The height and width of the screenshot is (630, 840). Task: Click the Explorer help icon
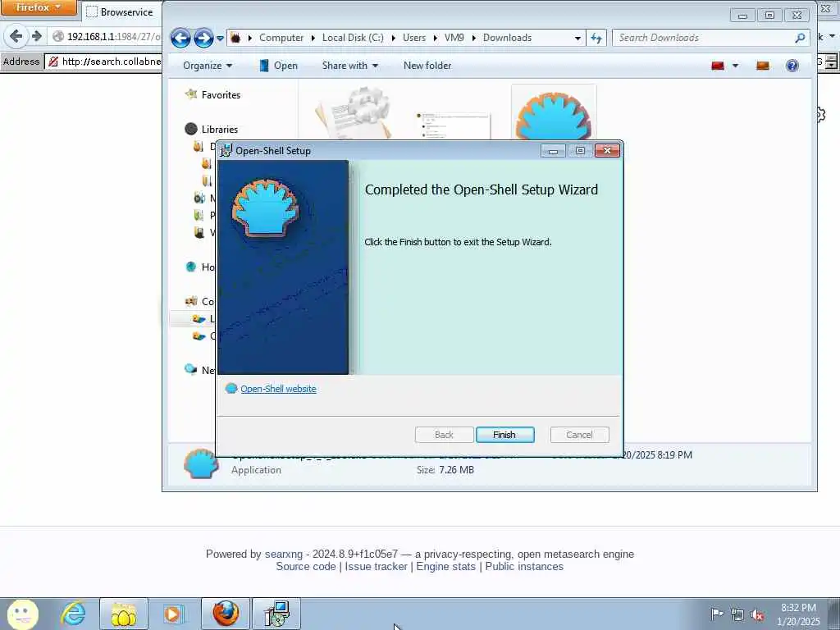pyautogui.click(x=792, y=66)
